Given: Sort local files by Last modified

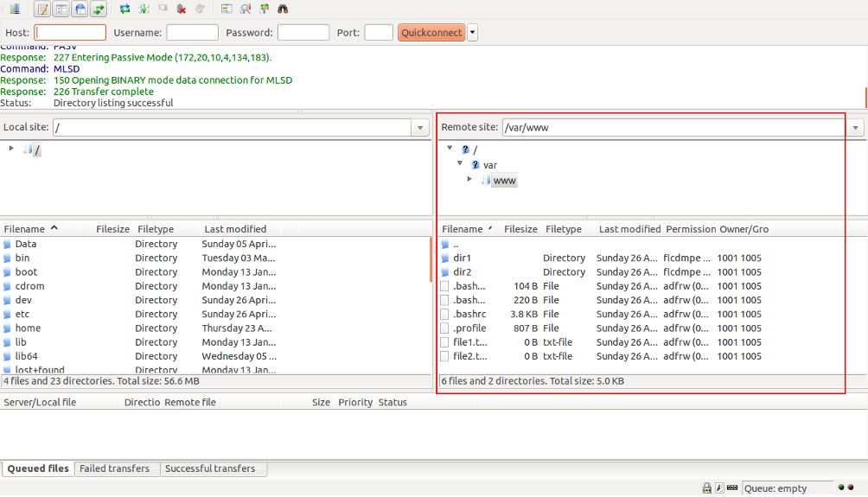Looking at the screenshot, I should (x=241, y=229).
